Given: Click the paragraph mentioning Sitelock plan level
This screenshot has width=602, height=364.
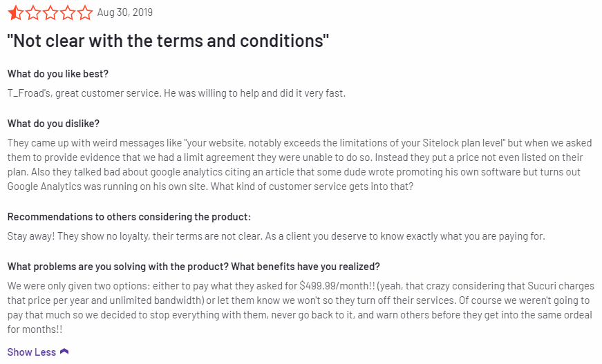Looking at the screenshot, I should coord(299,164).
